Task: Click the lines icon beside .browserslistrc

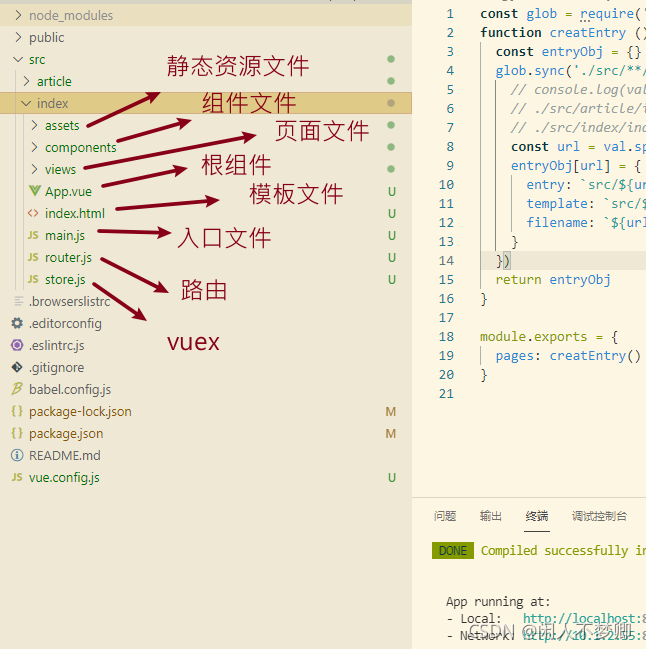Action: 19,301
